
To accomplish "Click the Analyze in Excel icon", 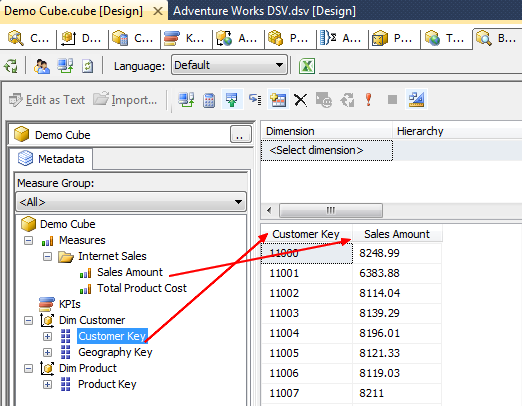I will pos(307,66).
